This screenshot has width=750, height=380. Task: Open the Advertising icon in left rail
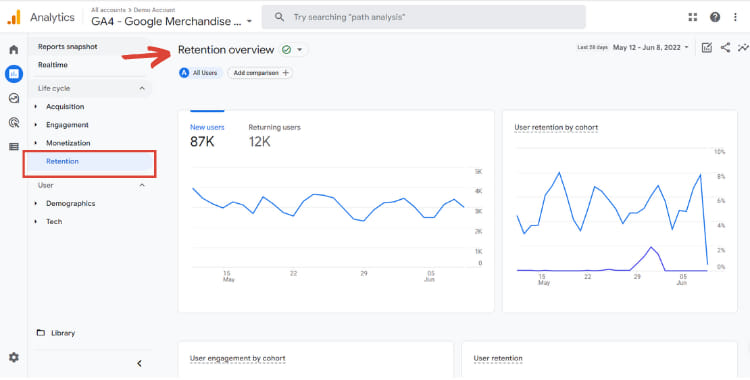14,123
